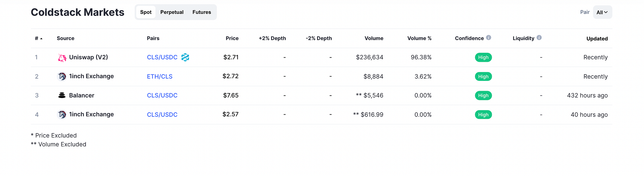Screen dimensions: 644x176
Task: Click the ** Volume Excluded note
Action: pos(58,144)
